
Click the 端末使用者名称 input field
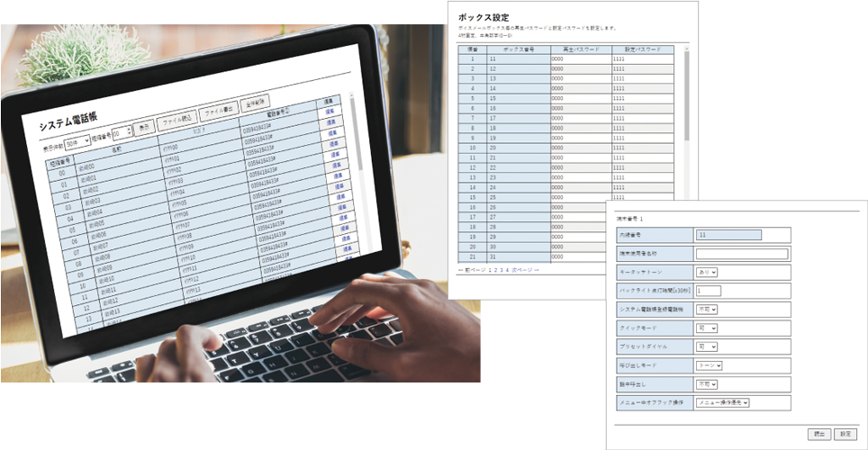point(742,254)
